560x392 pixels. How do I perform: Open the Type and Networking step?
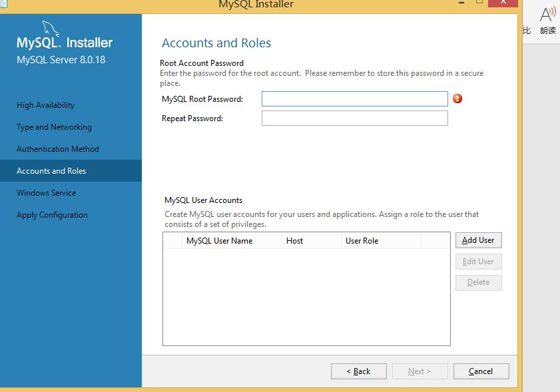pos(54,127)
